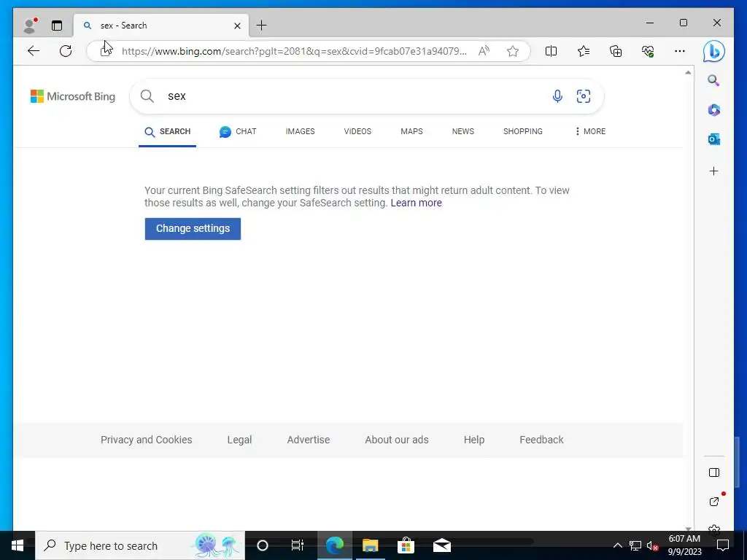The width and height of the screenshot is (747, 560).
Task: Open About our ads link
Action: click(x=396, y=440)
